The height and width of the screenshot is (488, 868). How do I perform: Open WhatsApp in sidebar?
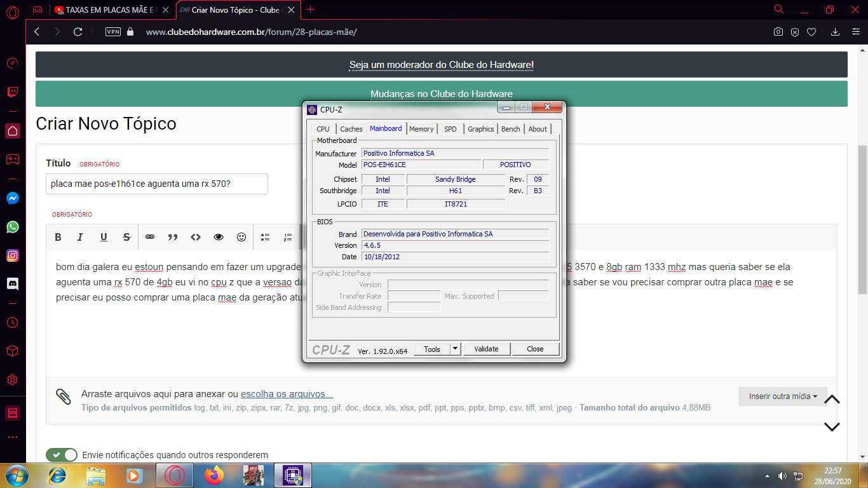(x=13, y=227)
